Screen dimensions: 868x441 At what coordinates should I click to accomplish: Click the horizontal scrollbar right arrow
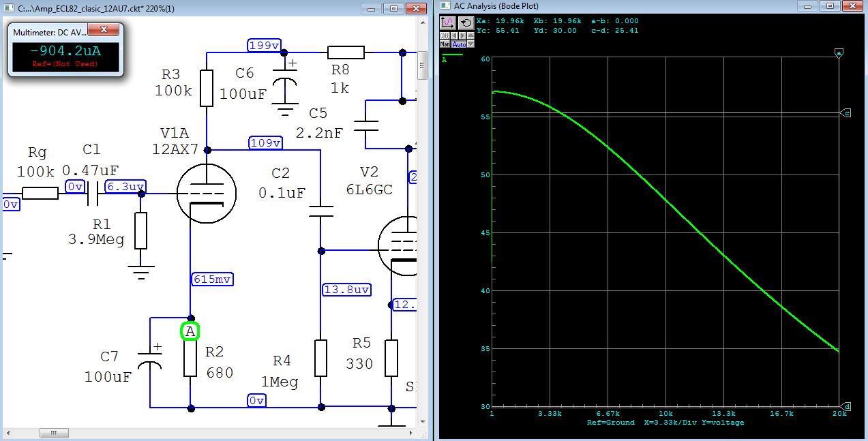coord(412,433)
